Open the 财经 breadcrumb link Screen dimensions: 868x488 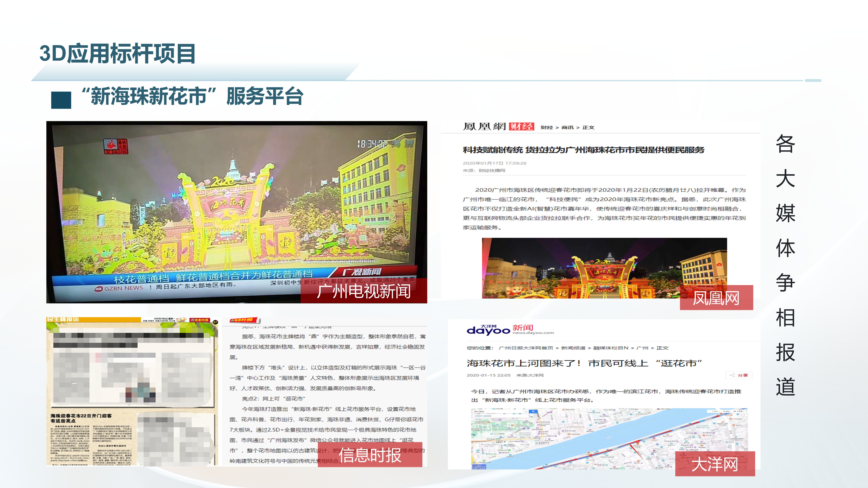click(x=546, y=128)
